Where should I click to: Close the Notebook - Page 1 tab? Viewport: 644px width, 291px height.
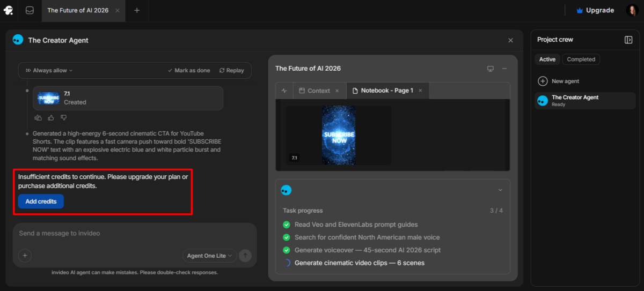421,91
